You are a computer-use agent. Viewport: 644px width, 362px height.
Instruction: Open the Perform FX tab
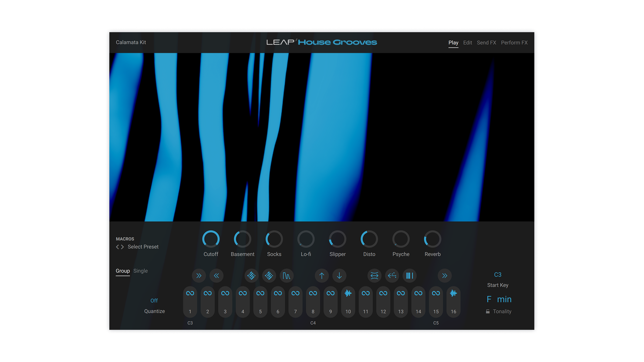point(514,43)
